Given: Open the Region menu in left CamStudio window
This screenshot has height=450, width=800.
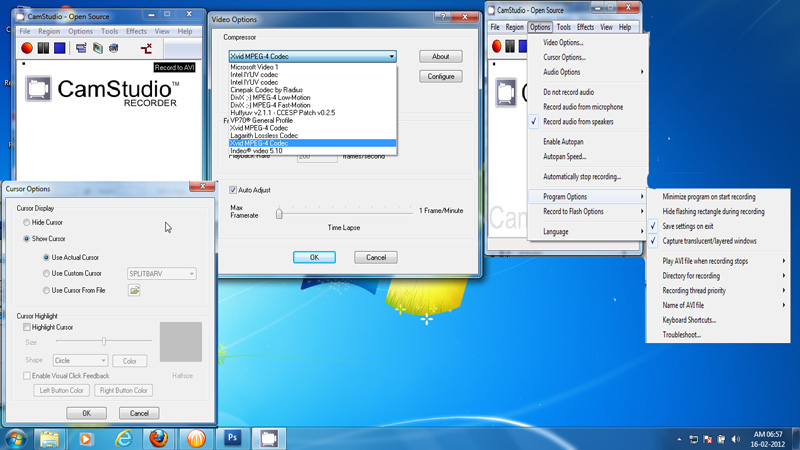Looking at the screenshot, I should (x=49, y=31).
